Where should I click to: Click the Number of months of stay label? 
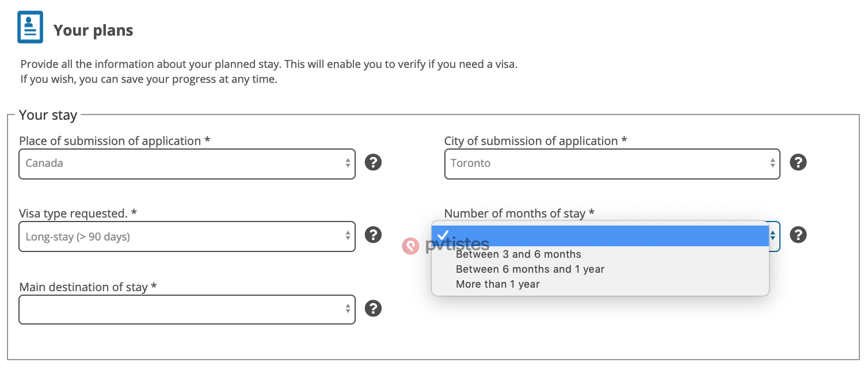pyautogui.click(x=519, y=213)
